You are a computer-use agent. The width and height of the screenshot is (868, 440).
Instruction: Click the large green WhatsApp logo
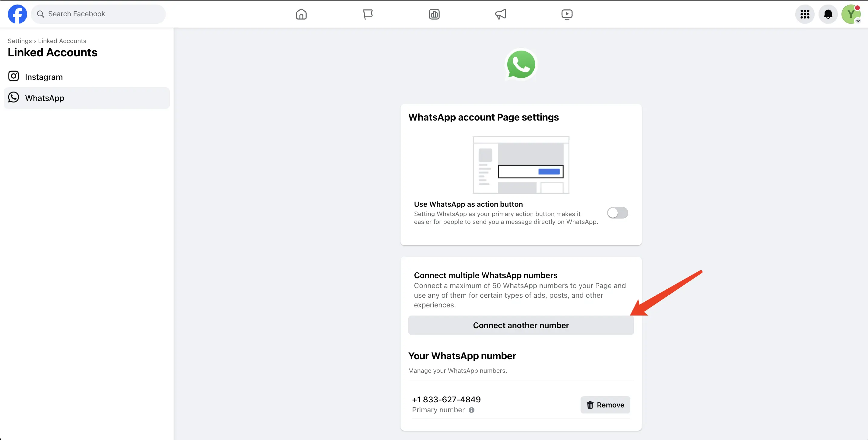click(521, 64)
